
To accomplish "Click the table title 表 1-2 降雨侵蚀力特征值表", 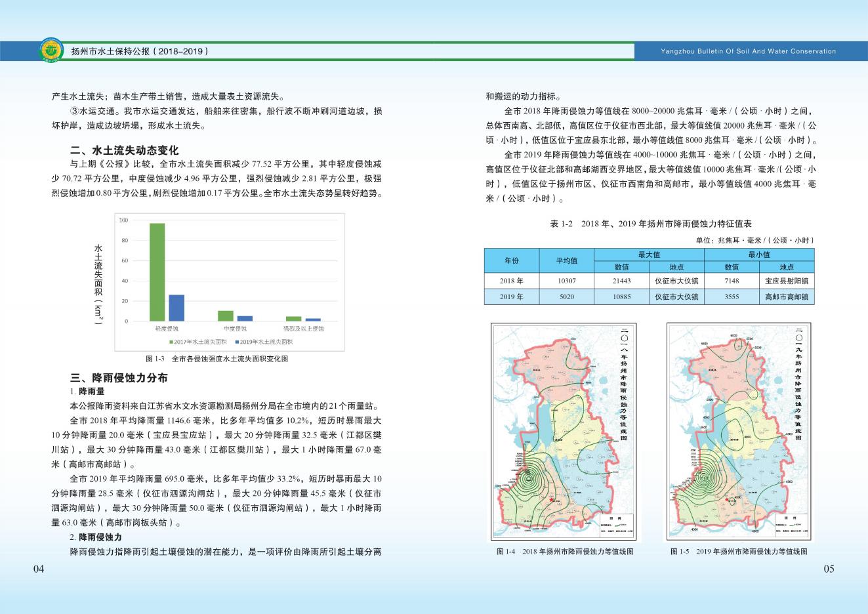I will 650,224.
